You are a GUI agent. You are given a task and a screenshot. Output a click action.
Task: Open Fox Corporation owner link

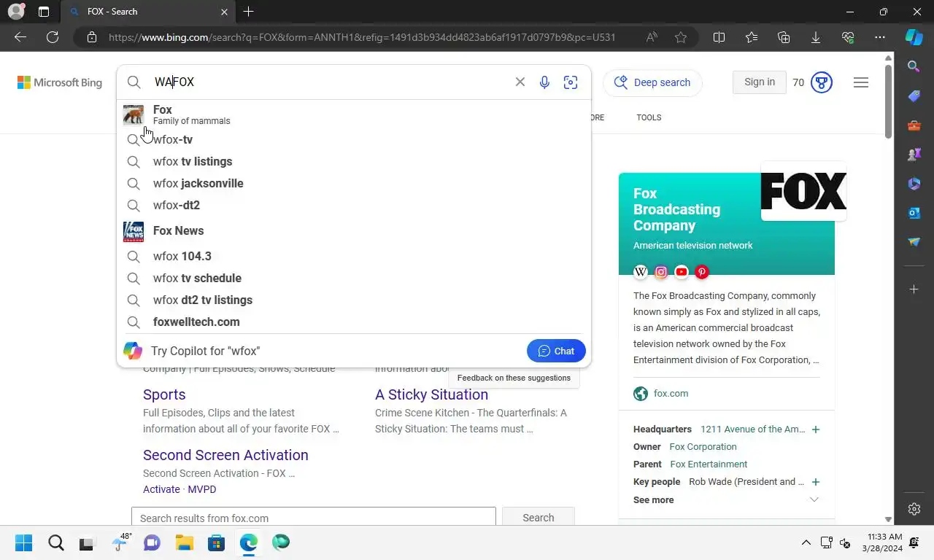(x=703, y=447)
